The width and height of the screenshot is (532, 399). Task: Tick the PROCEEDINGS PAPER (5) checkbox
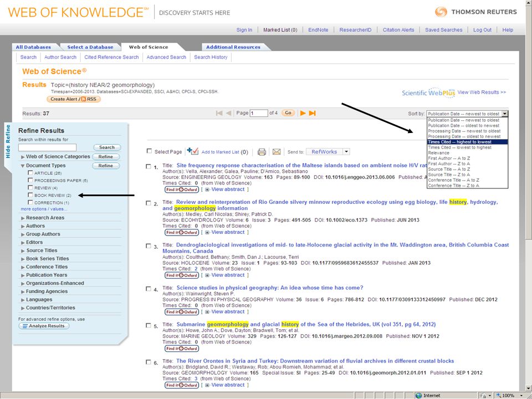(x=30, y=180)
